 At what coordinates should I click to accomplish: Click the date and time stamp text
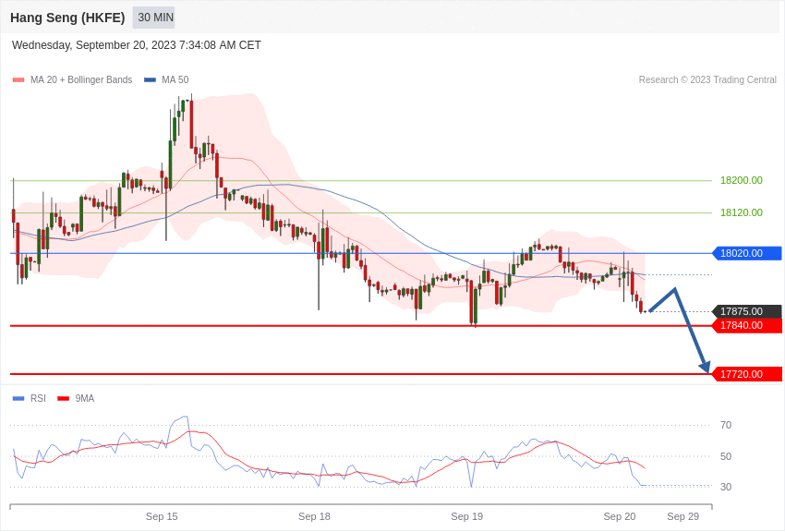pos(136,45)
